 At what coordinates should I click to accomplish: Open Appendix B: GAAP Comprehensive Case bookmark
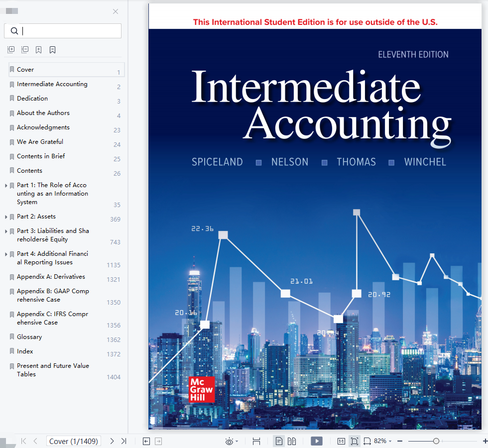pos(53,295)
